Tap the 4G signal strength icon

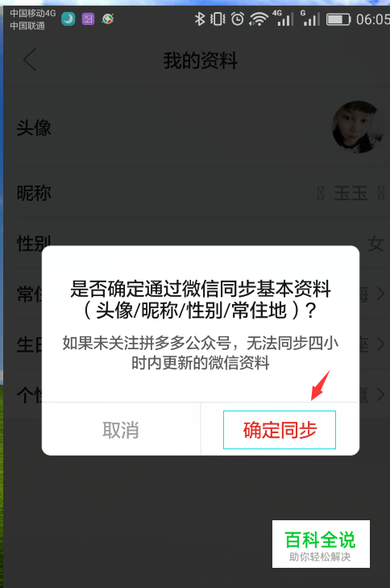[283, 18]
